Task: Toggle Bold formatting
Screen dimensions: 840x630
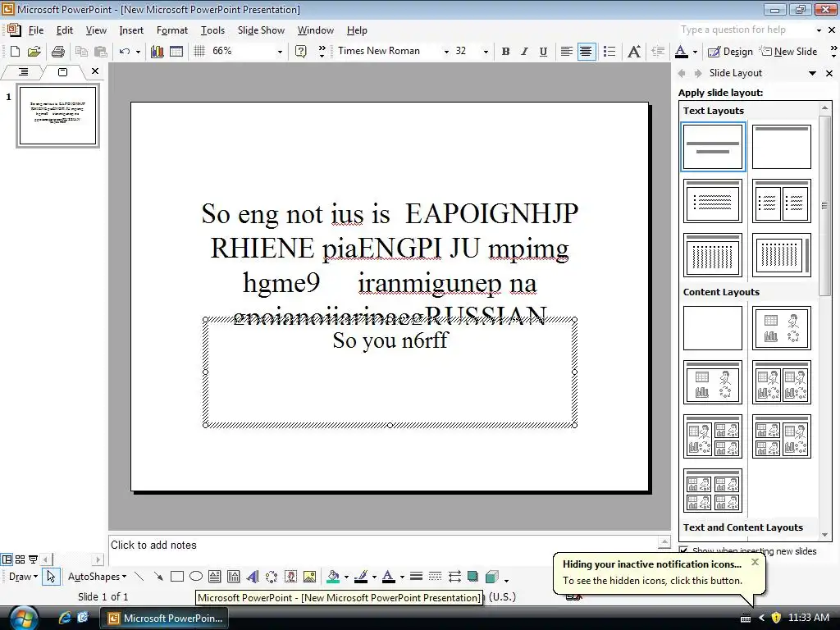Action: pos(505,52)
